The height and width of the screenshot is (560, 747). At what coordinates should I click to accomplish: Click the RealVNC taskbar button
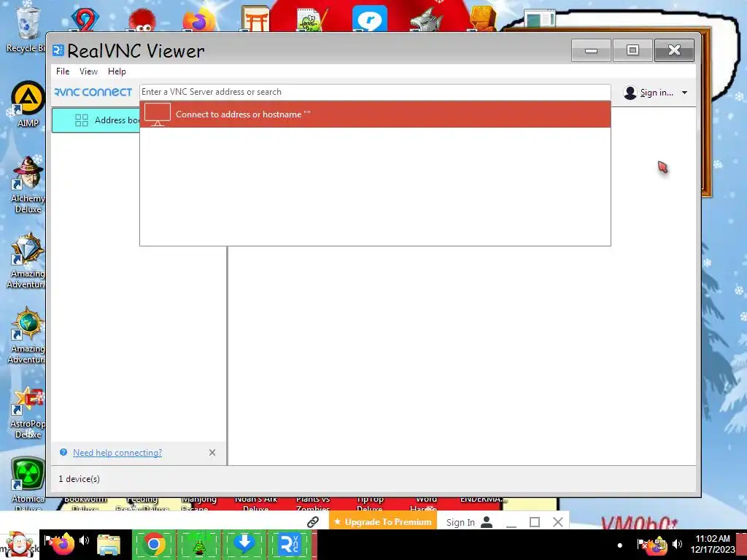(x=289, y=544)
